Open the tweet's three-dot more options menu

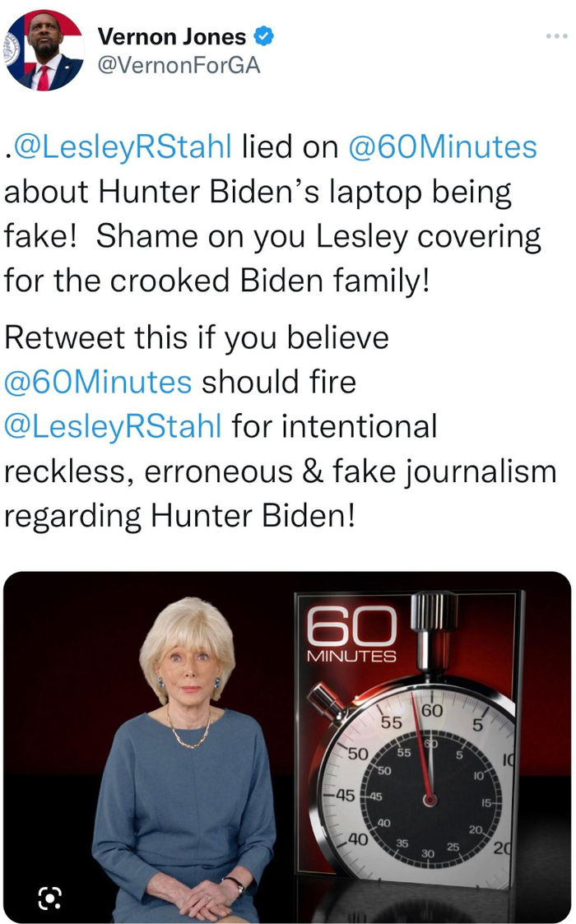[x=556, y=36]
